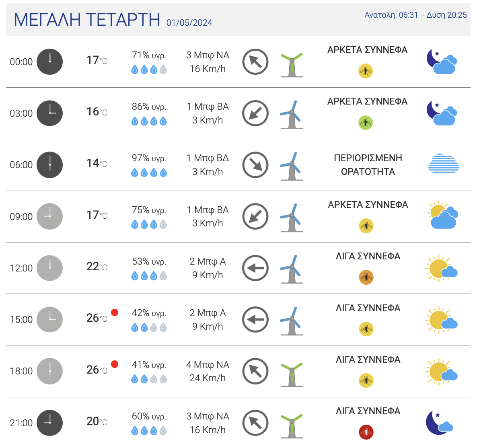Click the 00:00 clock icon
Image resolution: width=477 pixels, height=448 pixels.
click(x=49, y=62)
